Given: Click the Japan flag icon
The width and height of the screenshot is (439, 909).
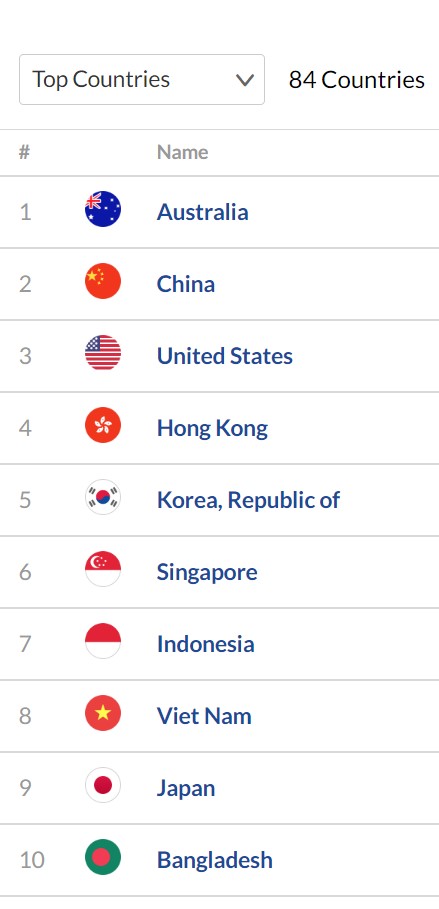Looking at the screenshot, I should (x=103, y=785).
